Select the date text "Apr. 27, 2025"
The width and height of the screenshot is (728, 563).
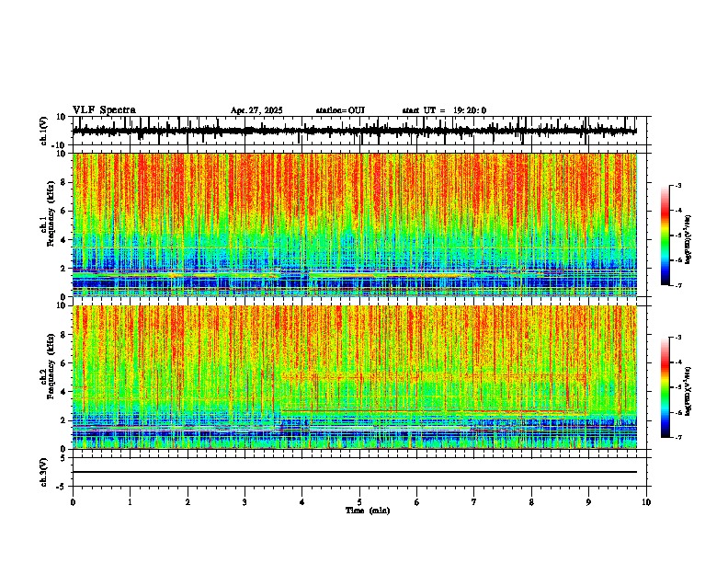pos(256,110)
